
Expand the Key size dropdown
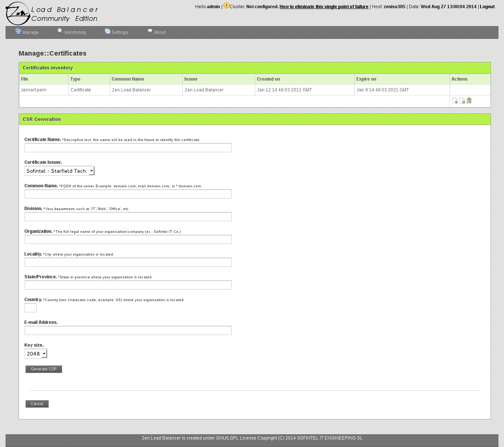36,354
